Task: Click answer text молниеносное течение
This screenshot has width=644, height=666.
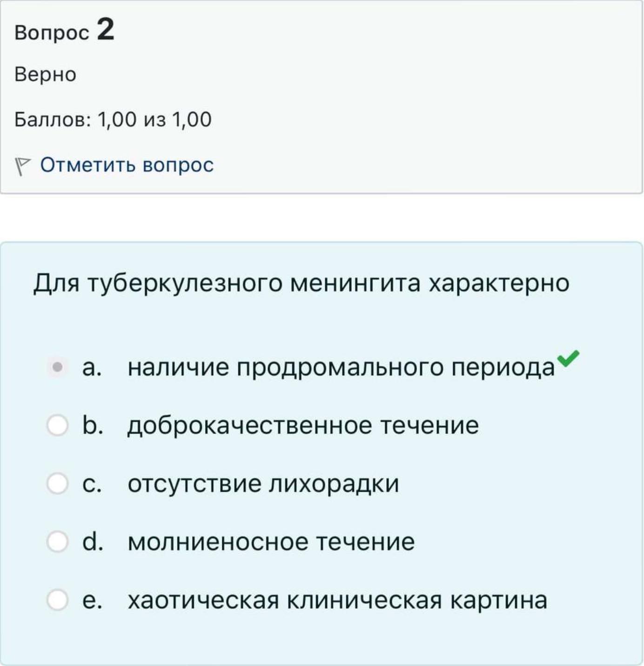Action: [x=271, y=542]
